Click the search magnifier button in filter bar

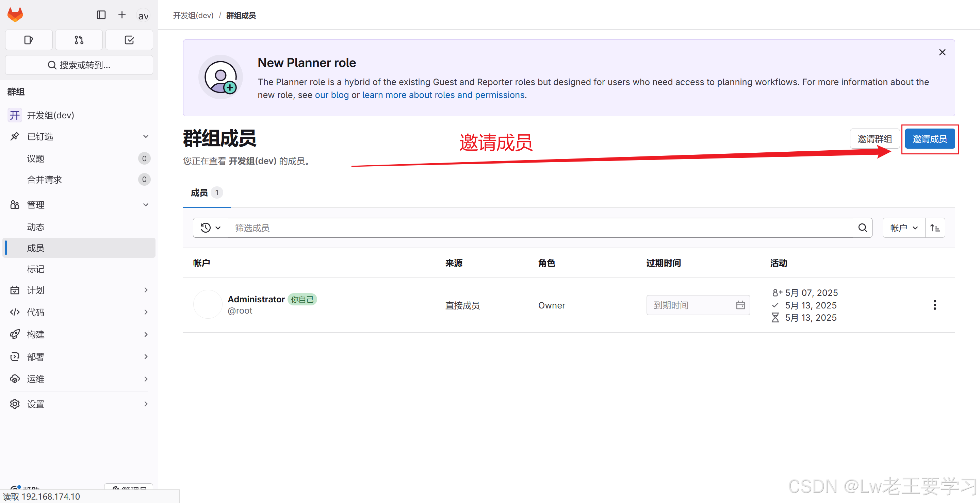863,228
